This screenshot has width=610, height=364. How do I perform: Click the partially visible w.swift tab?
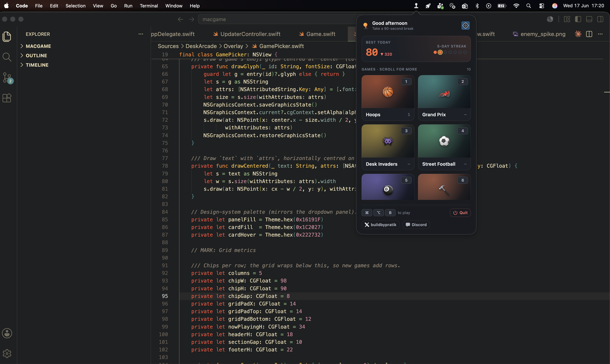[x=486, y=34]
